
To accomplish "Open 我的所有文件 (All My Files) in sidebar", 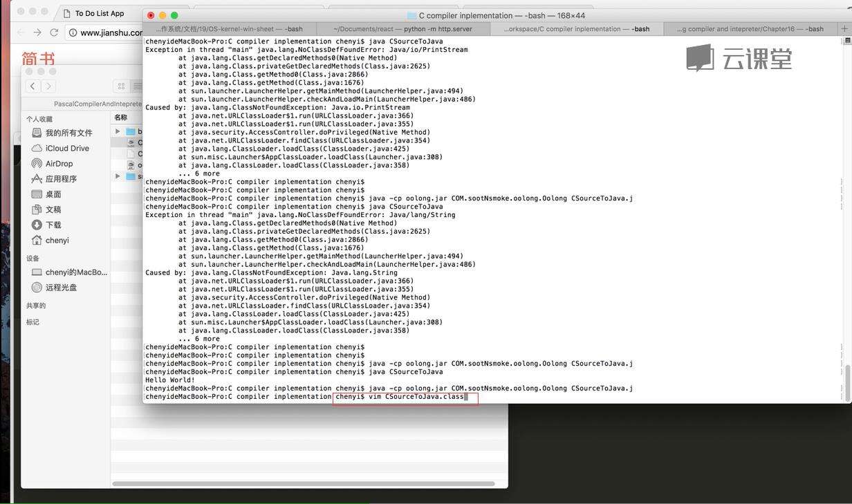I will pyautogui.click(x=68, y=133).
